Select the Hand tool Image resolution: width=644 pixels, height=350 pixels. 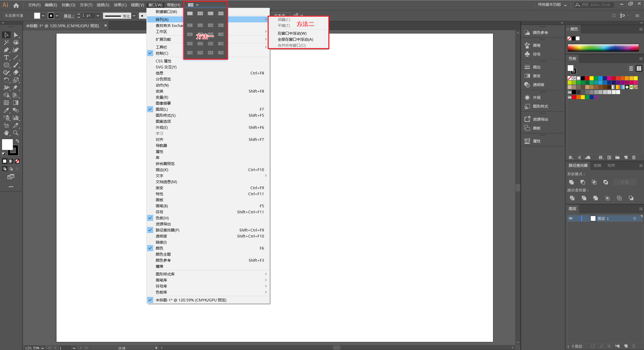[6, 133]
